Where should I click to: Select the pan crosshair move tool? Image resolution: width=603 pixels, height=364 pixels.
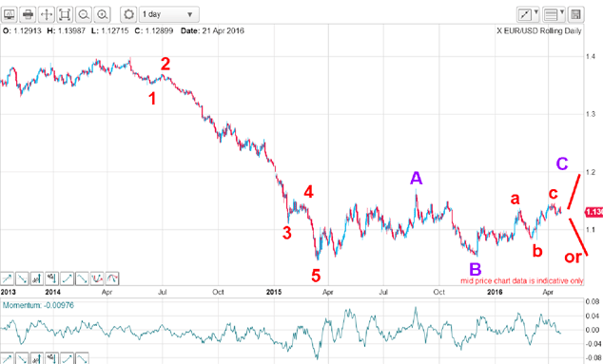[47, 14]
